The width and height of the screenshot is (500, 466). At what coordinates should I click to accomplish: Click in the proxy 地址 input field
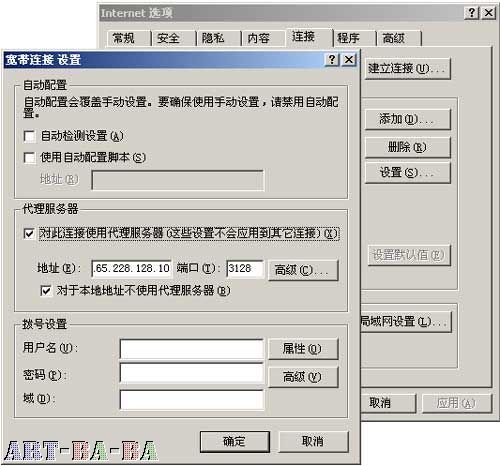point(132,269)
